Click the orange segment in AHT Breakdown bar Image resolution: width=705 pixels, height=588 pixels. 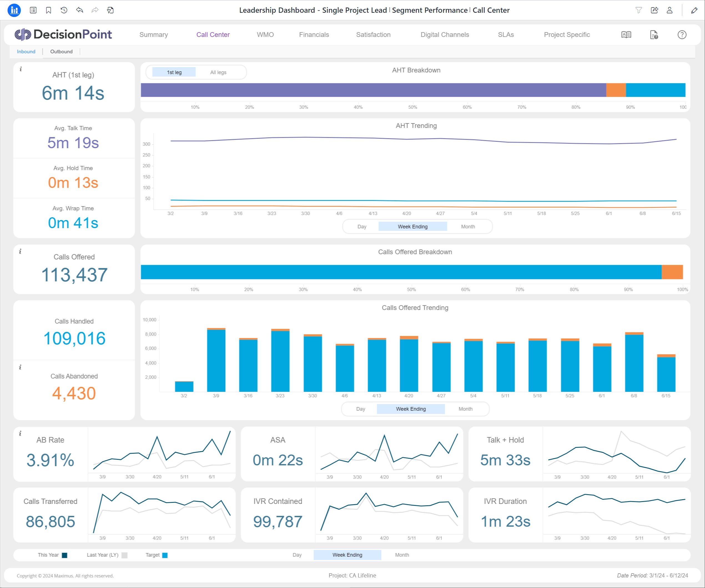coord(616,90)
